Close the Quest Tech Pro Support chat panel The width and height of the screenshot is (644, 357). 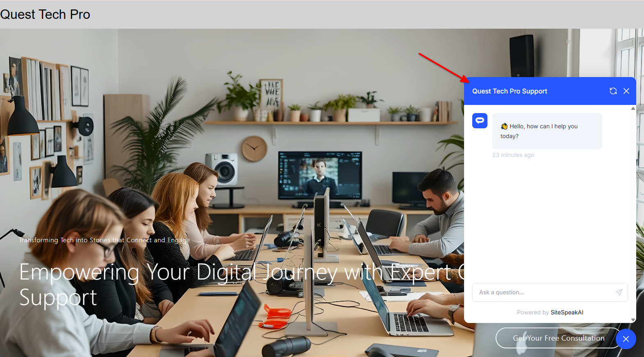(x=626, y=91)
